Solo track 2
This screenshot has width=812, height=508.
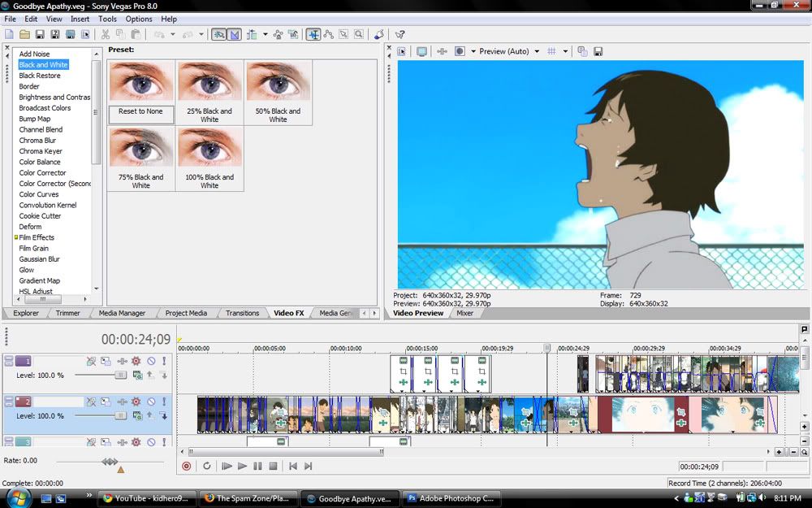tap(164, 402)
